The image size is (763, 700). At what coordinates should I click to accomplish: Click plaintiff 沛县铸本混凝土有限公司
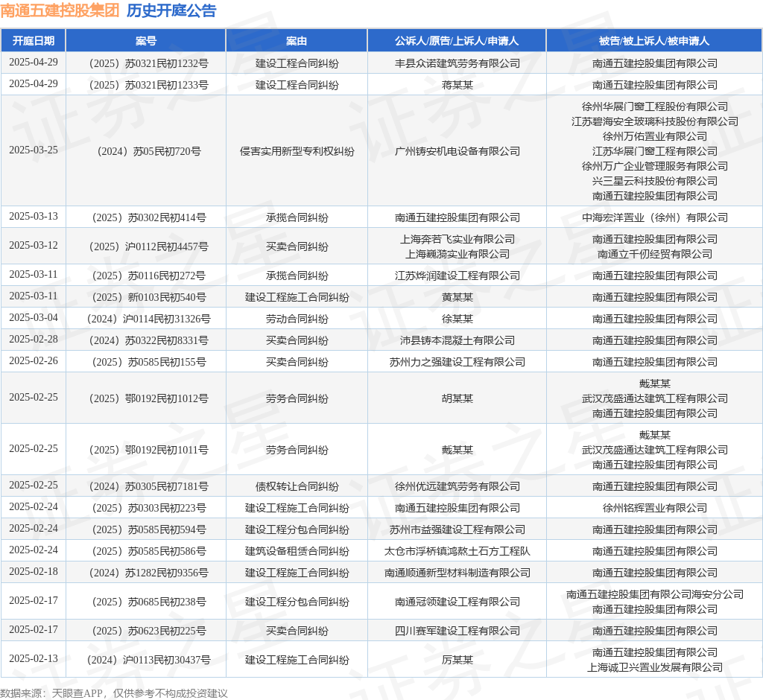coord(458,340)
